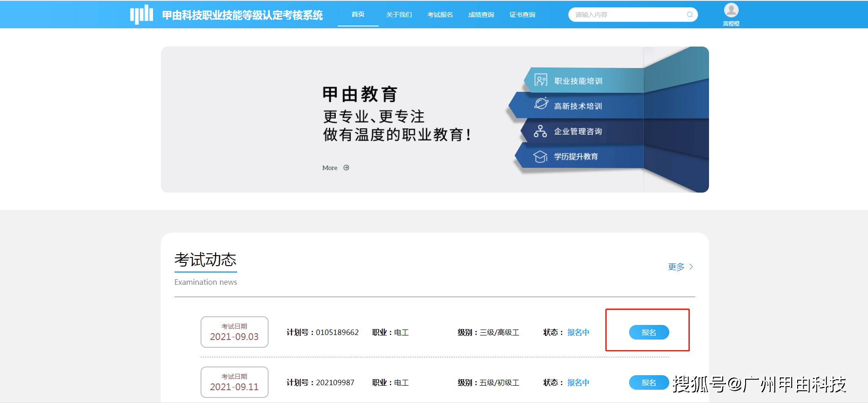This screenshot has width=868, height=403.
Task: Click the 学历提升教育 graduation cap icon
Action: (540, 157)
